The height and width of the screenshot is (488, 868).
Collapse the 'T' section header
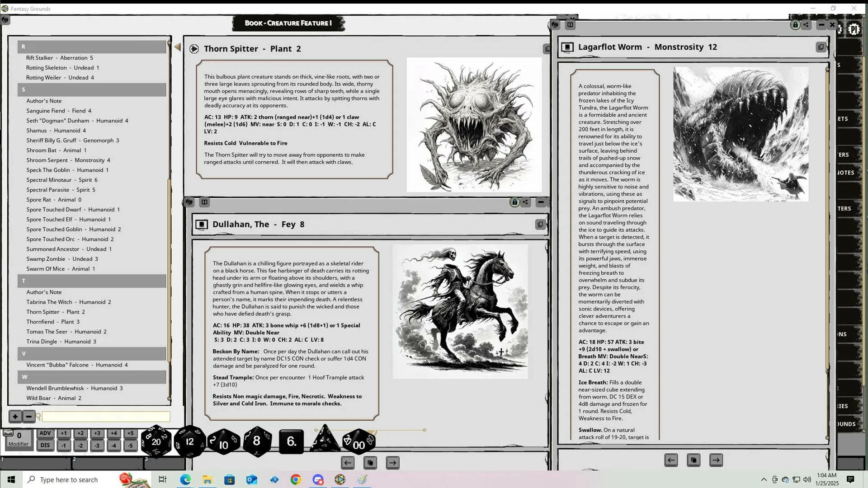tap(92, 281)
